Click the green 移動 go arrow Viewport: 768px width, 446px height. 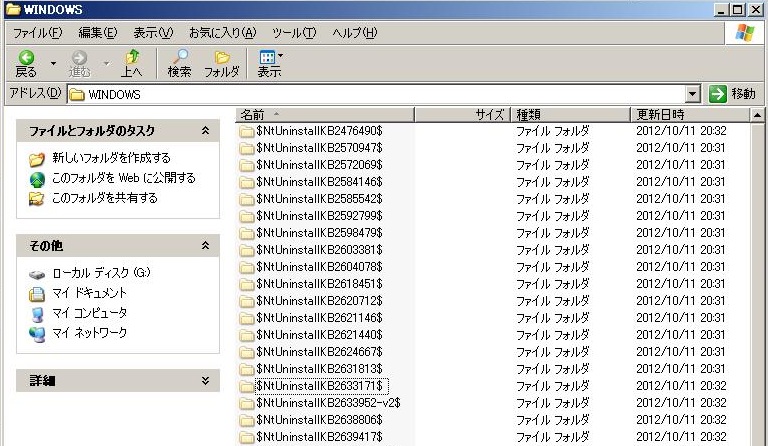718,94
